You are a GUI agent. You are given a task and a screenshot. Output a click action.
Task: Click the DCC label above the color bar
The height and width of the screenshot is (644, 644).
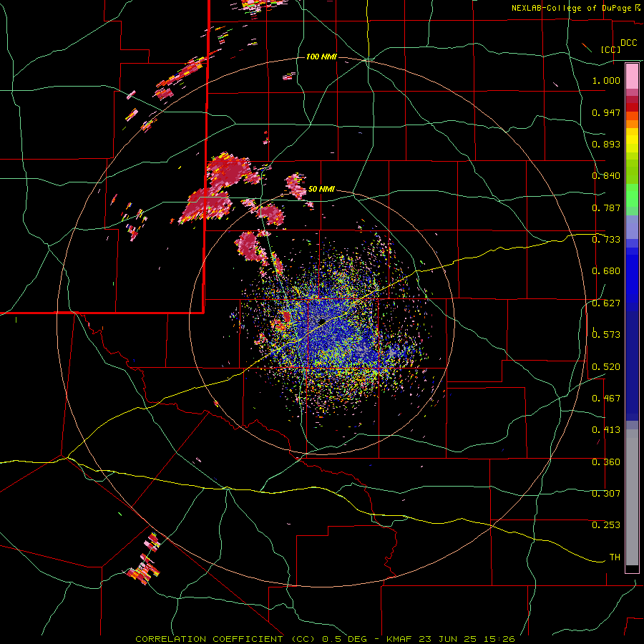point(628,43)
